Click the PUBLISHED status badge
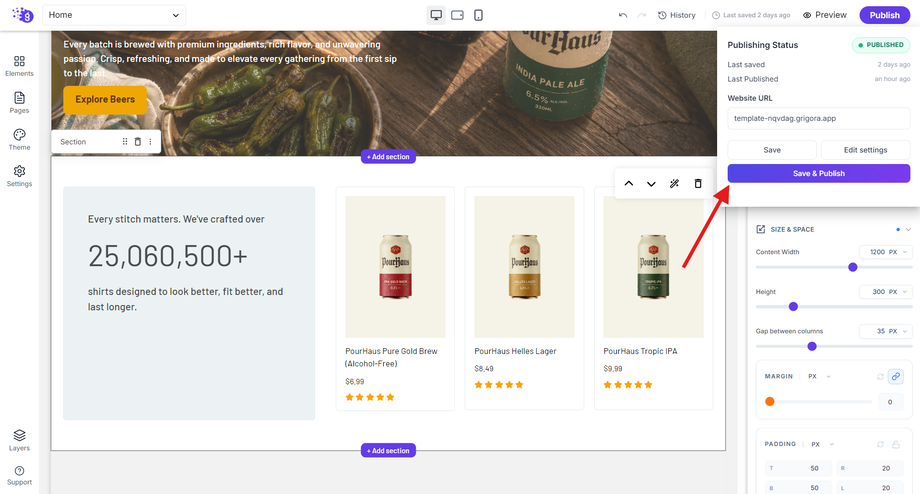The height and width of the screenshot is (494, 920). pos(881,45)
